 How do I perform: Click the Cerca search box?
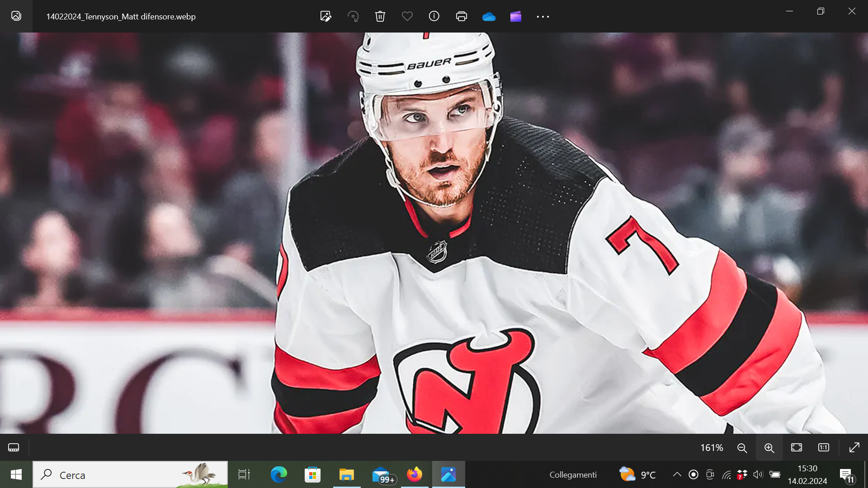coord(131,474)
